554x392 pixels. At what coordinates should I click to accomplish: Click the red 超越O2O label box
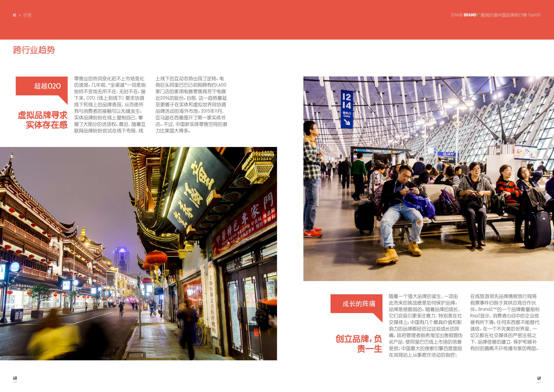(x=42, y=86)
